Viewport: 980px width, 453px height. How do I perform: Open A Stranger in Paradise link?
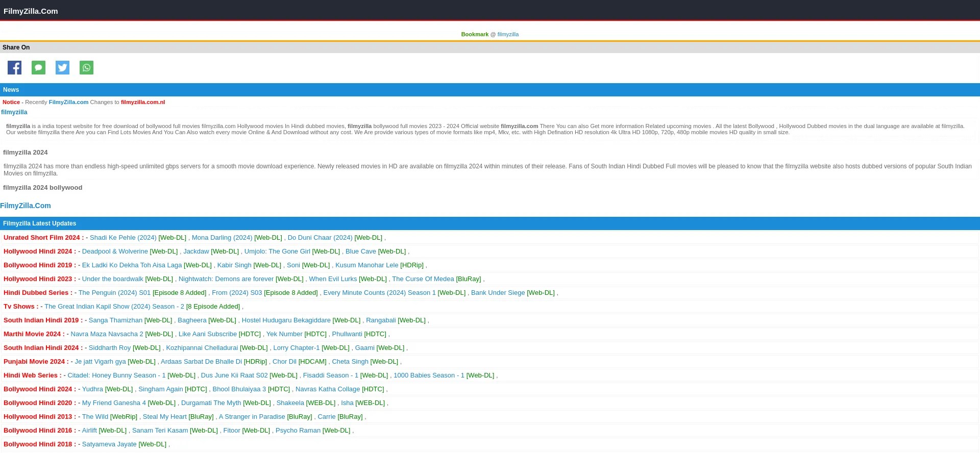(x=252, y=417)
